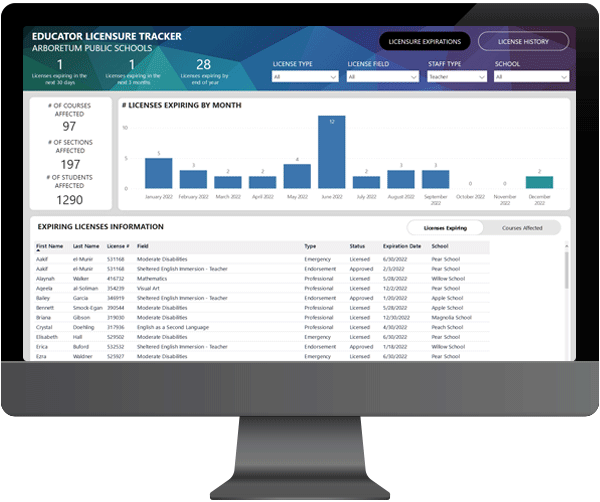
Task: Click the scrollbar up arrow of table
Action: [x=566, y=246]
